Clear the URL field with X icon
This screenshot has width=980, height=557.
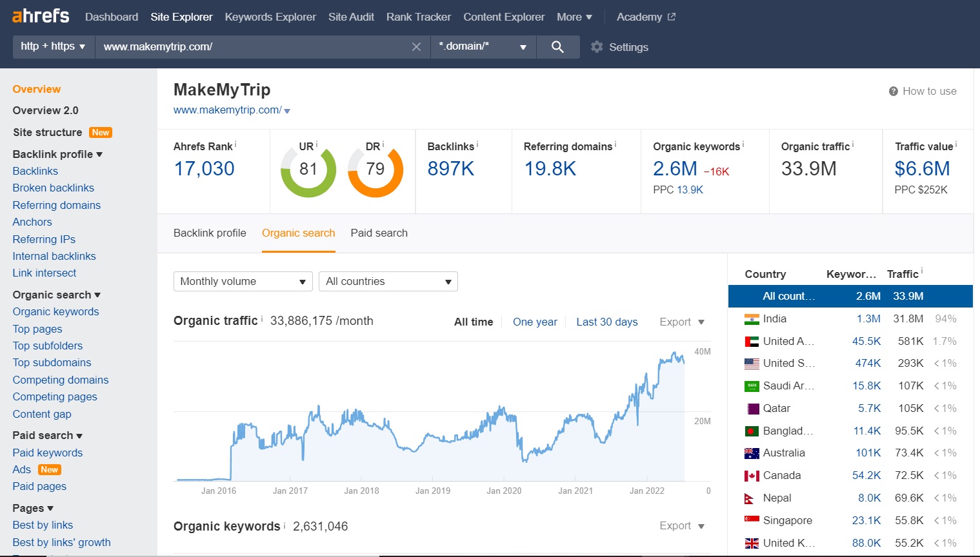point(416,46)
